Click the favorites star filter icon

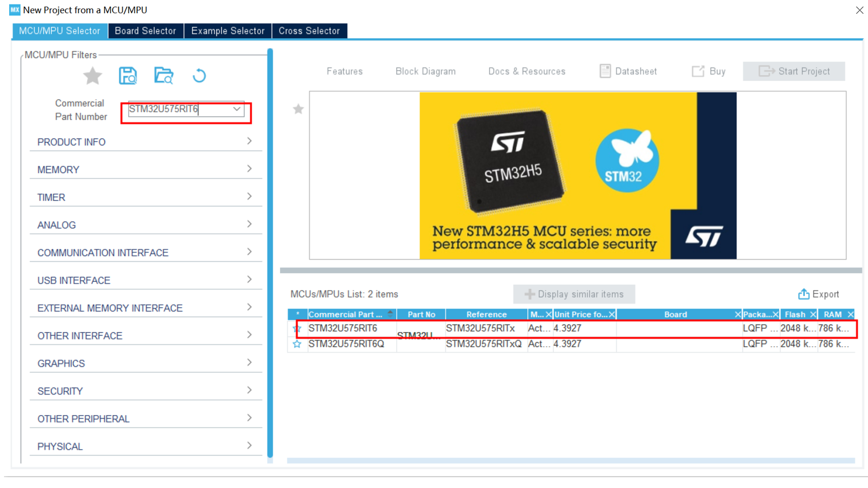[x=93, y=76]
